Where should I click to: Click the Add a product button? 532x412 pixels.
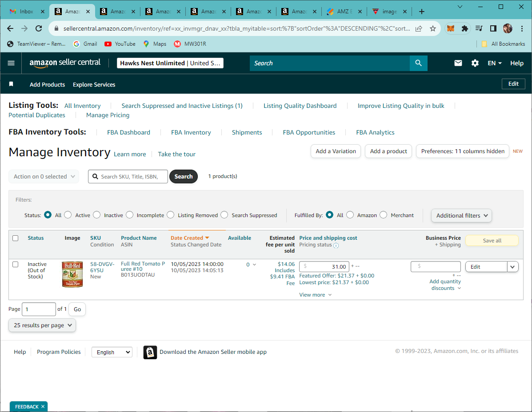(388, 151)
